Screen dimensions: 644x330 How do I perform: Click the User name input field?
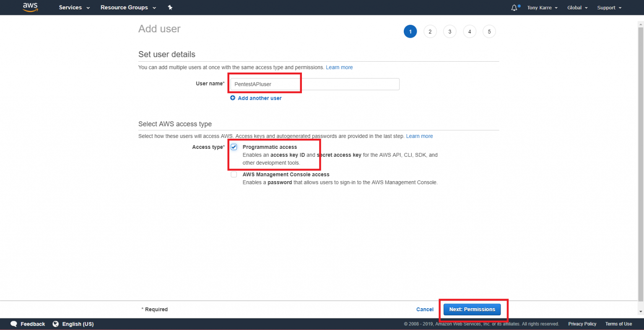314,84
